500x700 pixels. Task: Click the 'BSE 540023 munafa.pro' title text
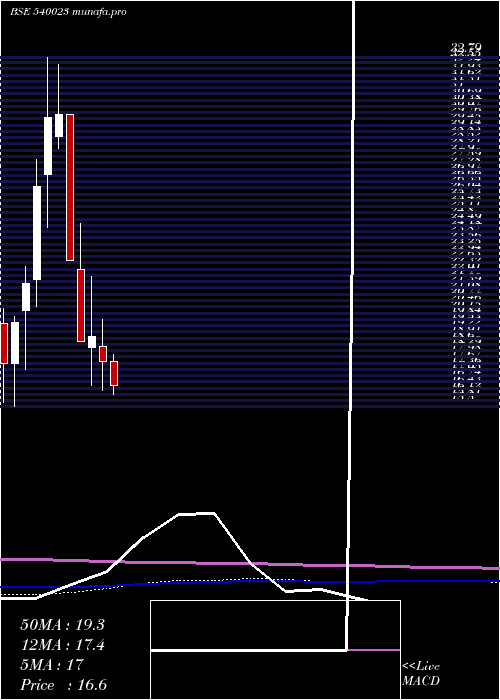pyautogui.click(x=68, y=12)
